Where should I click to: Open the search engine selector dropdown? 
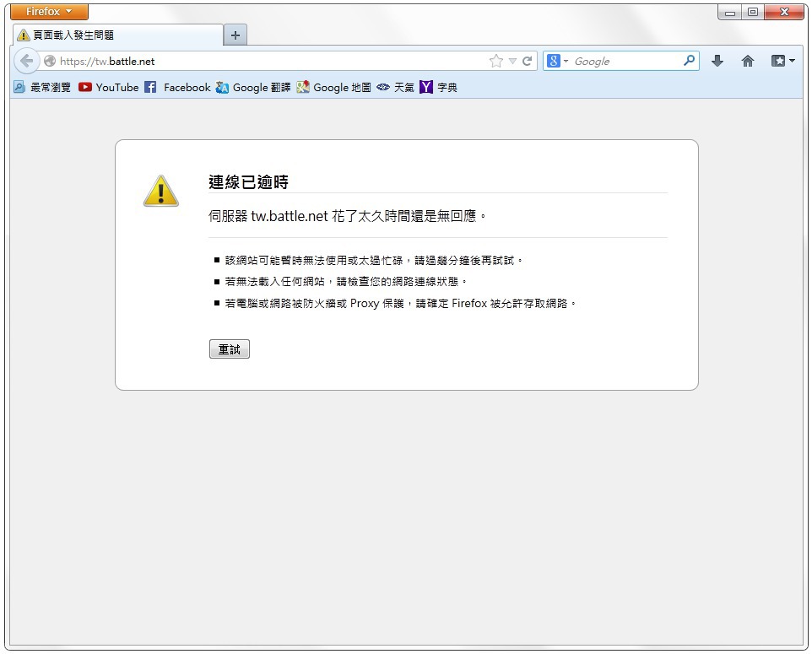557,61
